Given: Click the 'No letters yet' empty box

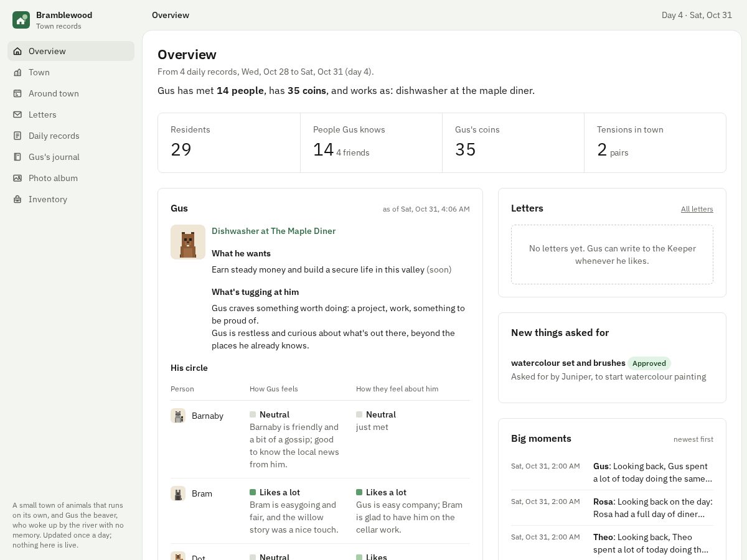Looking at the screenshot, I should [x=612, y=254].
